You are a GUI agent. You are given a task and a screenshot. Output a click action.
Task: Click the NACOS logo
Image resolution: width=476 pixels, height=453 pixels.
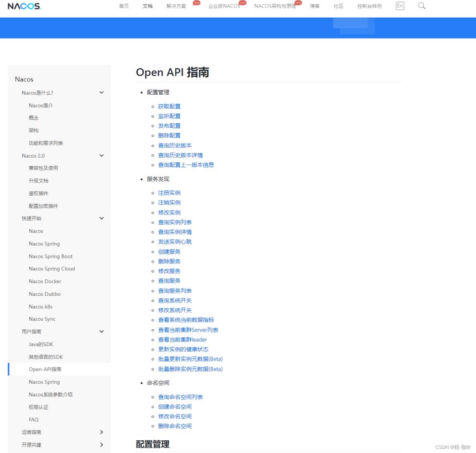24,6
